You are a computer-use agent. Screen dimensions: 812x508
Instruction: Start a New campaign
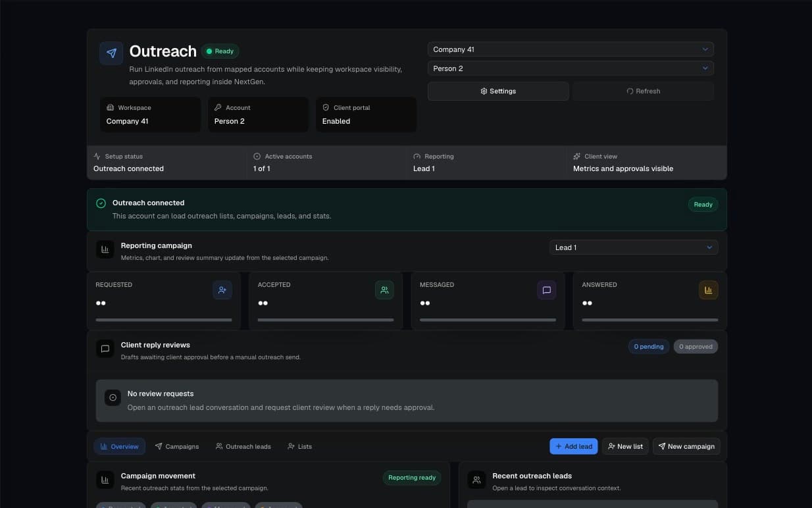(x=686, y=446)
